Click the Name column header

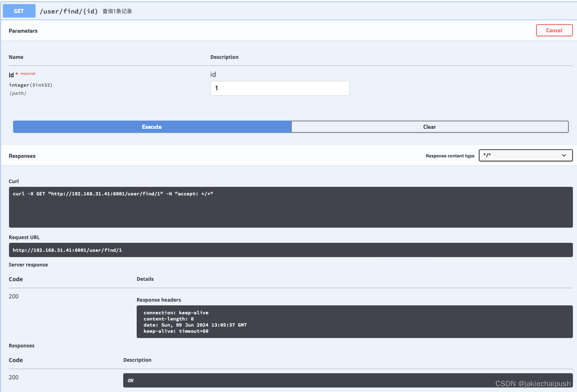click(16, 57)
